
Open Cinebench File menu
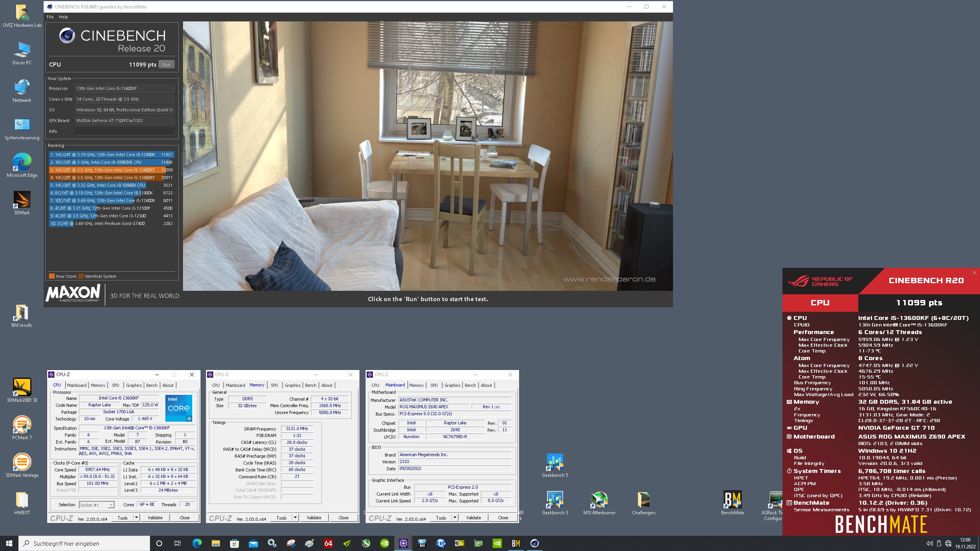[50, 17]
